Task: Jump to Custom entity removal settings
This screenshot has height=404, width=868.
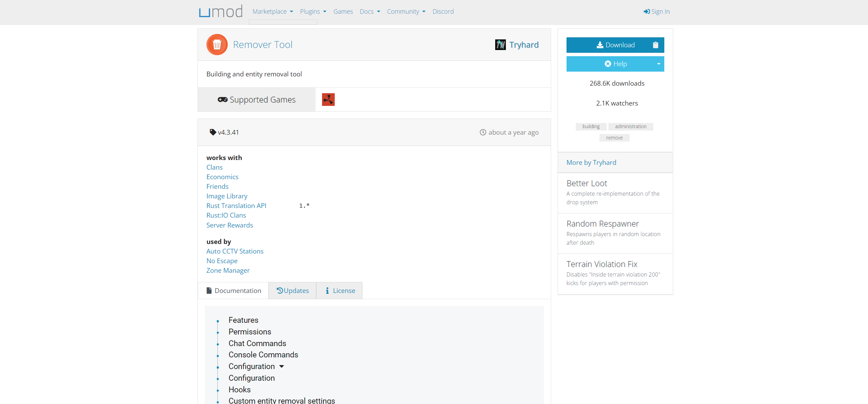Action: [282, 401]
